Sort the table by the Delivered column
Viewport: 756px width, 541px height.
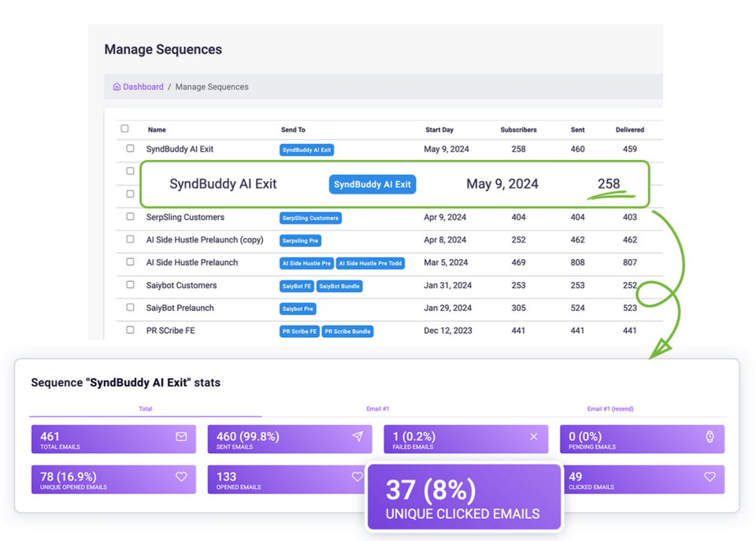631,129
